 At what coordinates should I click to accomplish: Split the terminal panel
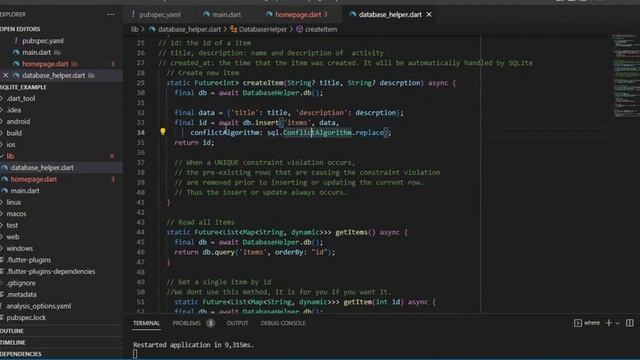[630, 323]
